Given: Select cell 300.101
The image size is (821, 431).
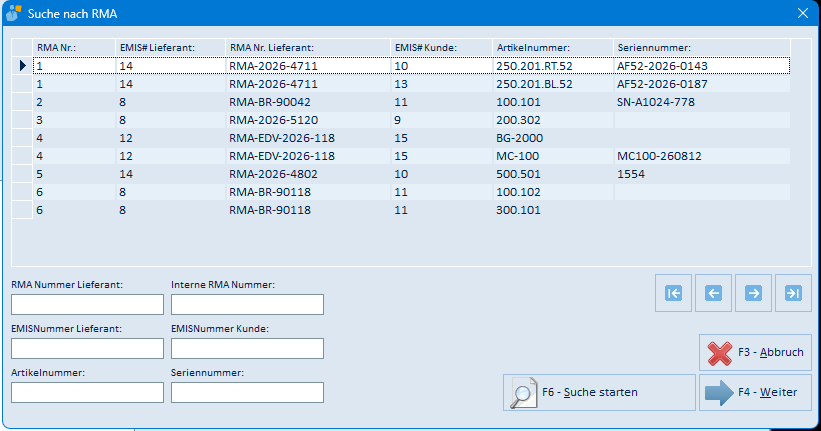Looking at the screenshot, I should point(553,210).
